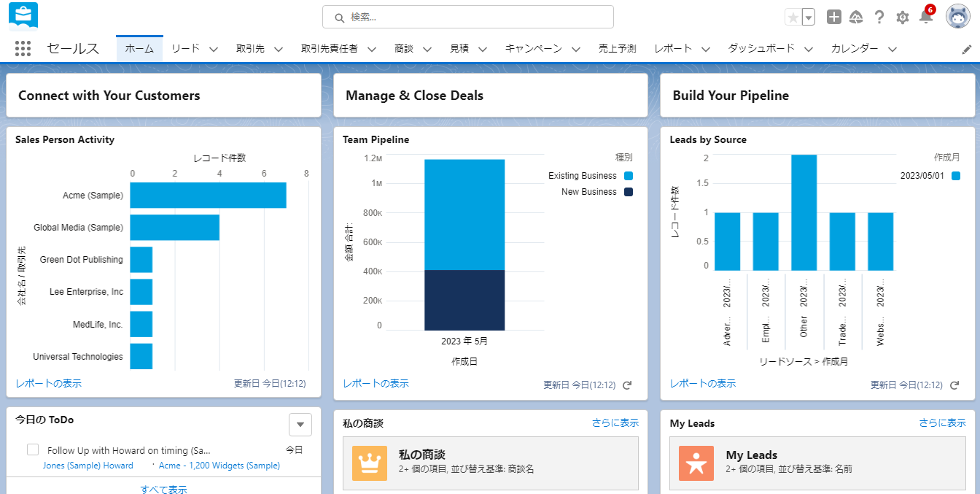Switch to the 売上予測 tab
980x494 pixels.
617,49
